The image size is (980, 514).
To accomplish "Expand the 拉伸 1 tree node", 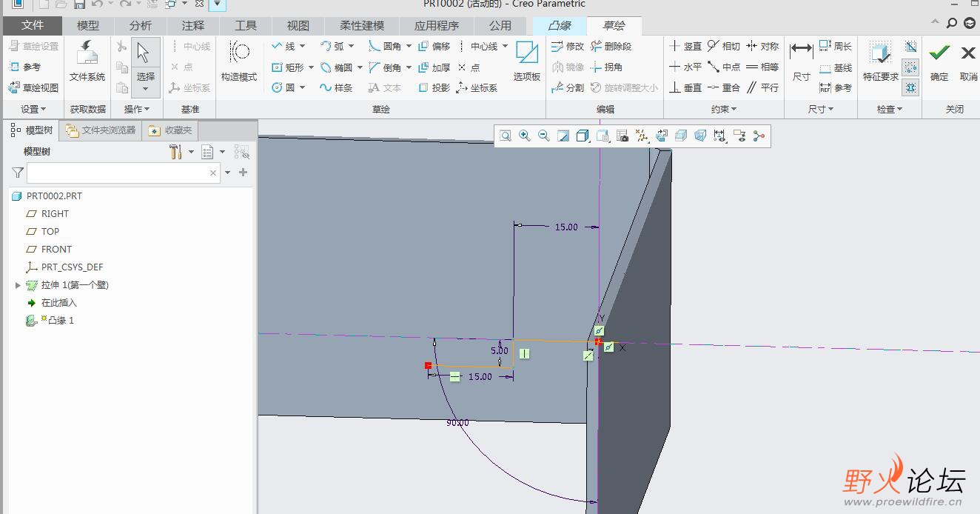I will pos(19,285).
